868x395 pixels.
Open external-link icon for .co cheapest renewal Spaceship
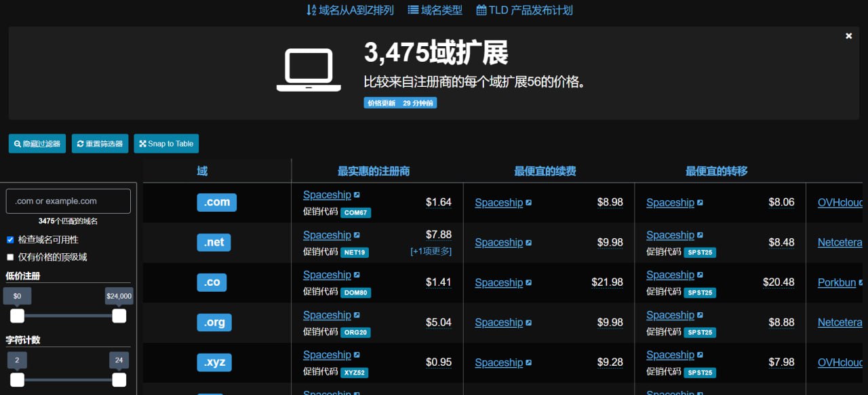pos(528,283)
